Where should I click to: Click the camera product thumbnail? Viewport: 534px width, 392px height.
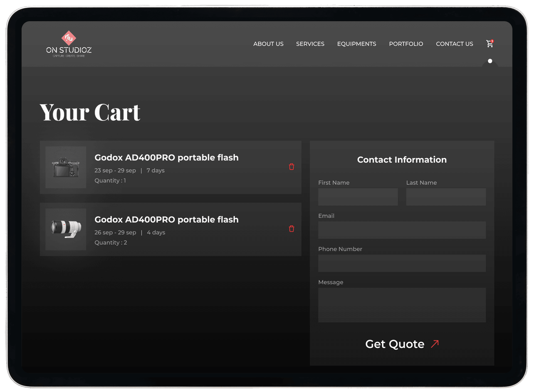[x=66, y=167]
